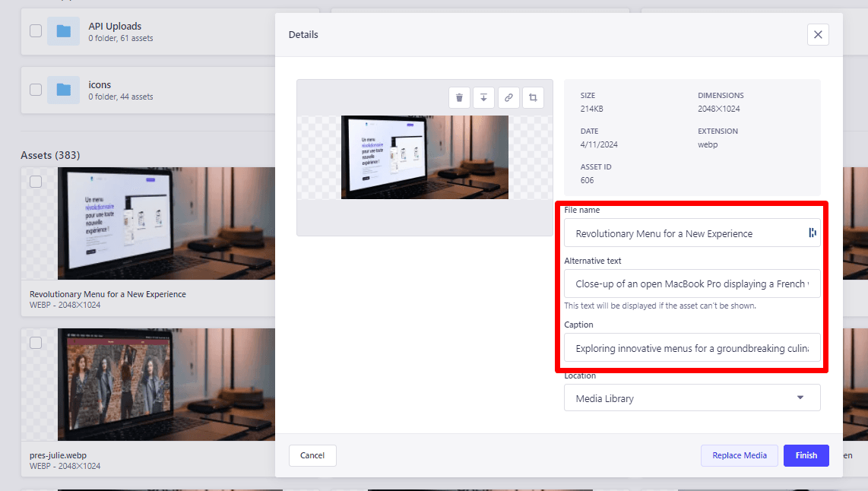Open the crop image tool
Viewport: 868px width, 491px height.
533,97
